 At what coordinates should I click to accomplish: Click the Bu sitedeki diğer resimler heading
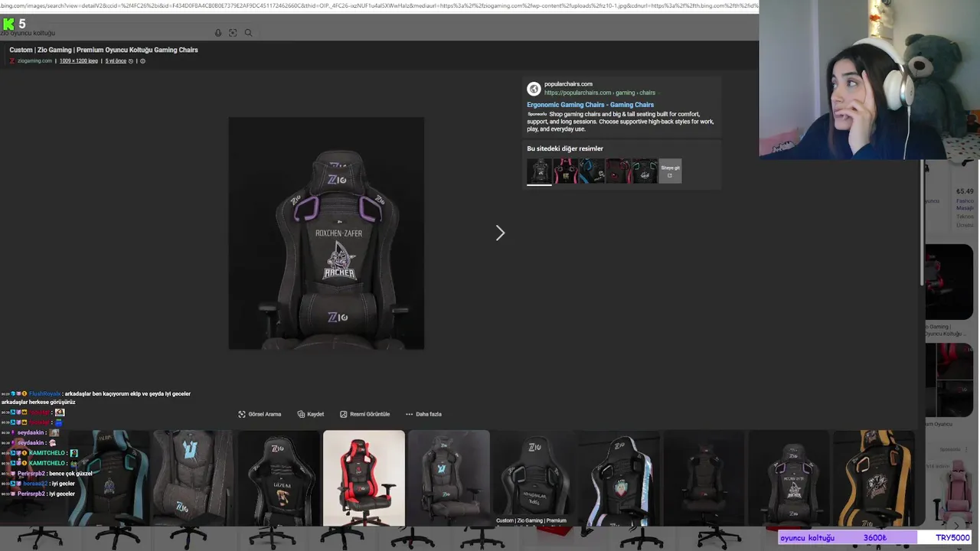565,148
